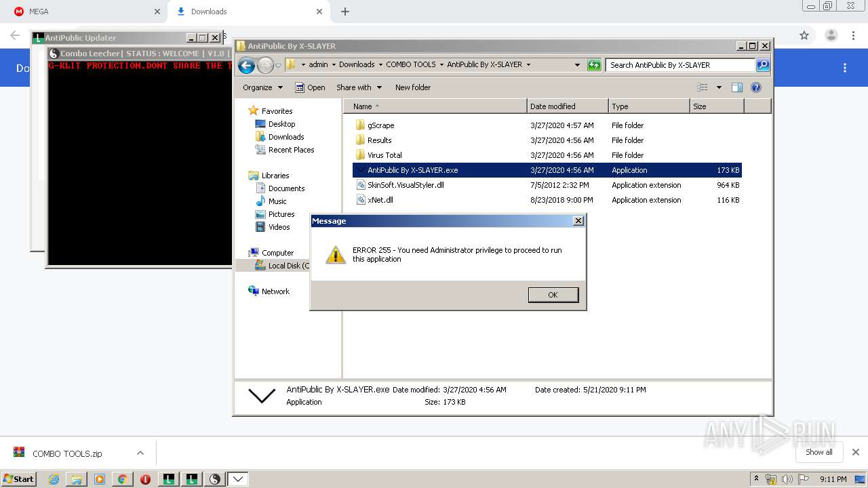Toggle the preview pane icon
The width and height of the screenshot is (868, 488).
[737, 87]
